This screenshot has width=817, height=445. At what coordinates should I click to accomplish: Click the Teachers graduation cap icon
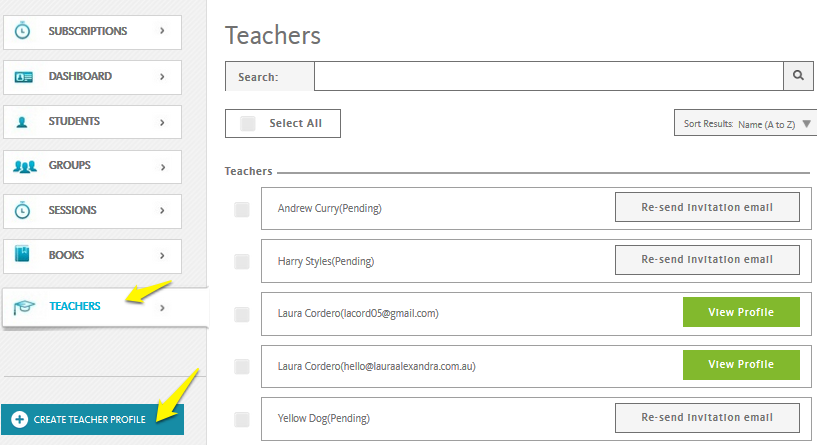point(24,307)
